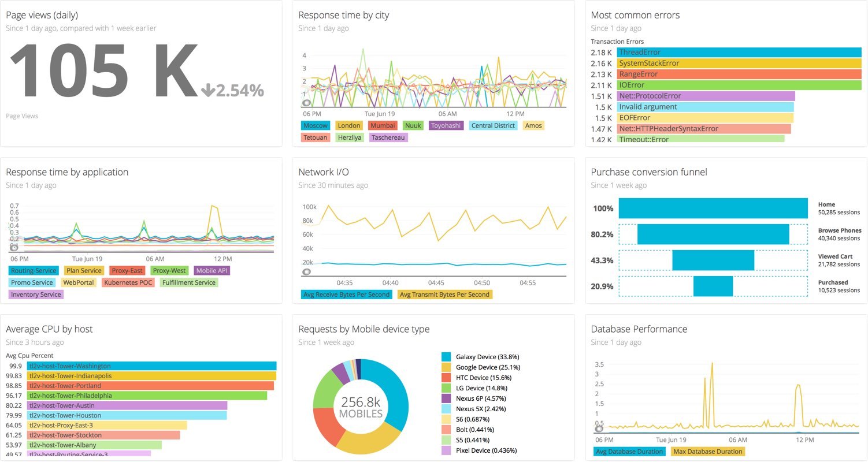Click the Purchased stage funnel bar
This screenshot has height=462, width=868.
714,286
